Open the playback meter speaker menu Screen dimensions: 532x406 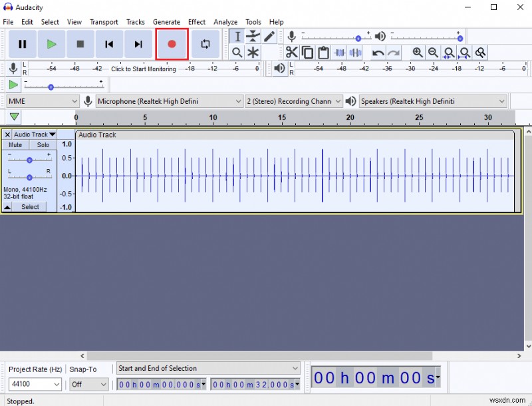tap(279, 69)
